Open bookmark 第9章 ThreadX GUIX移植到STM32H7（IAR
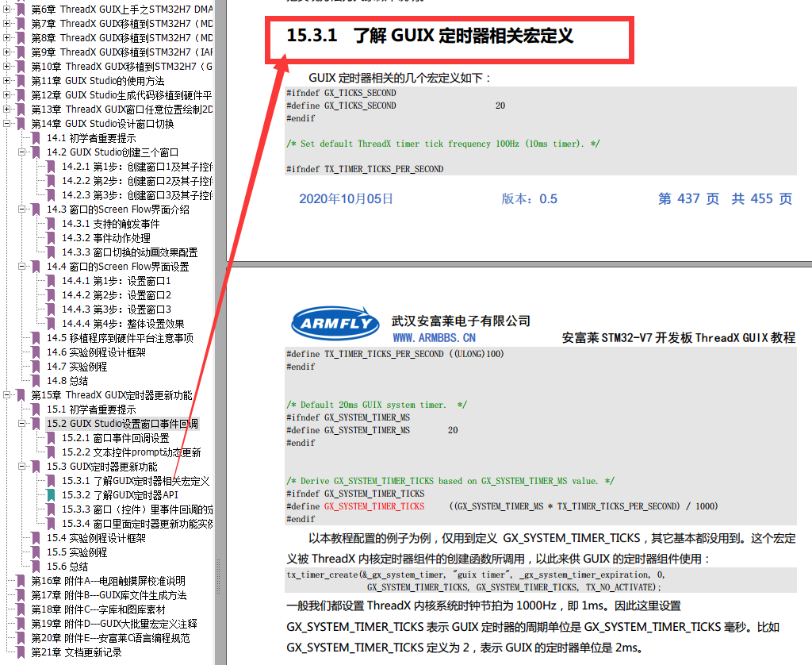812x665 pixels. tap(122, 52)
